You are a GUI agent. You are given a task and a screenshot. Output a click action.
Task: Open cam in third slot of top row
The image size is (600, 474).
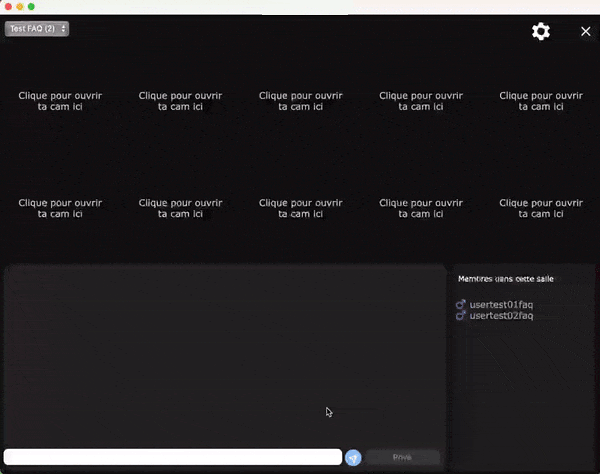pos(300,101)
